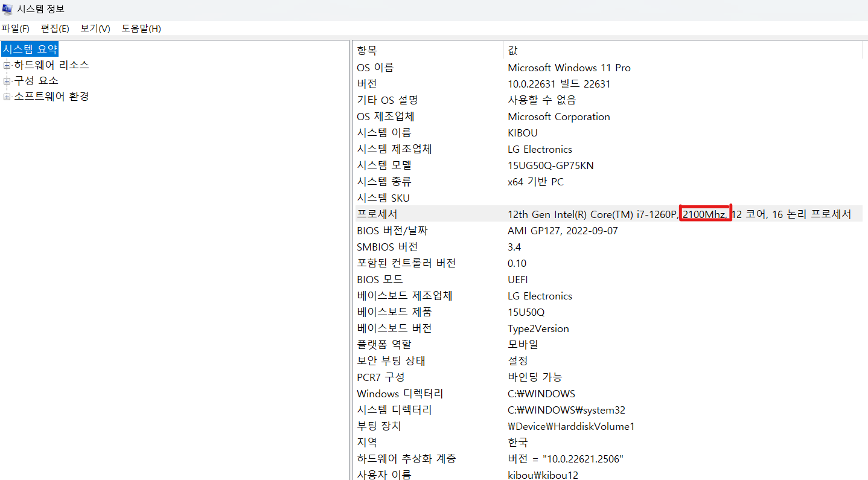868x480 pixels.
Task: Select the 베이스보드 제품 row label
Action: (394, 312)
